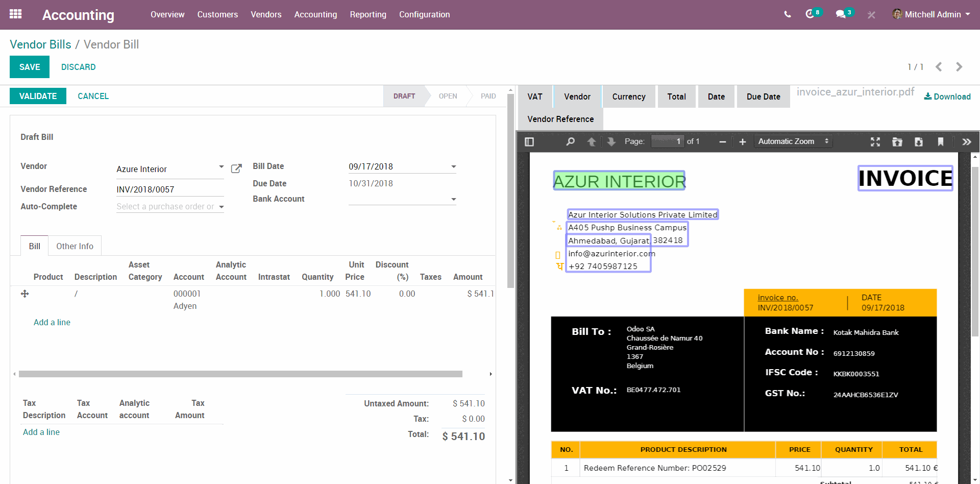This screenshot has height=484, width=980.
Task: Click the VALIDATE button
Action: coord(38,96)
